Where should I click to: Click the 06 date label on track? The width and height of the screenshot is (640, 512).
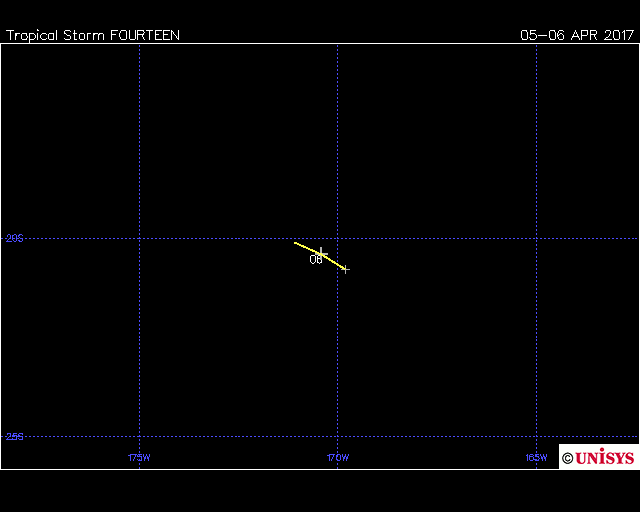[x=316, y=260]
